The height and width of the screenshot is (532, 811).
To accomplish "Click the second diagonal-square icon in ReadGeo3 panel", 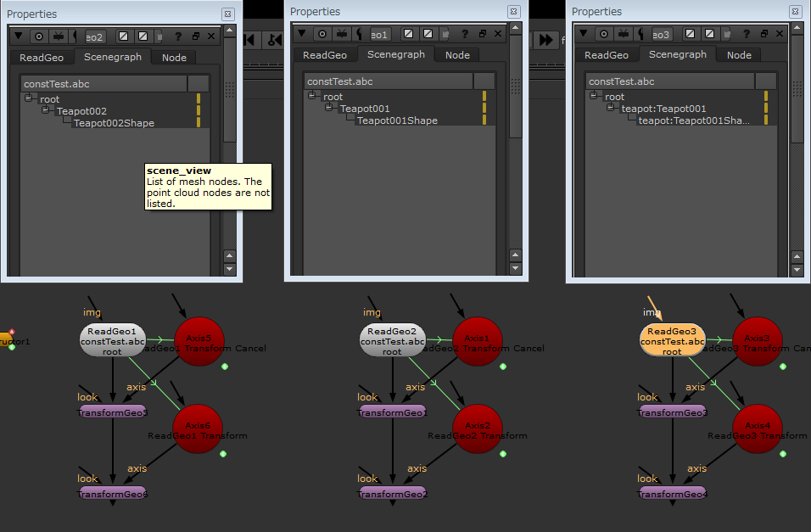I will (709, 34).
